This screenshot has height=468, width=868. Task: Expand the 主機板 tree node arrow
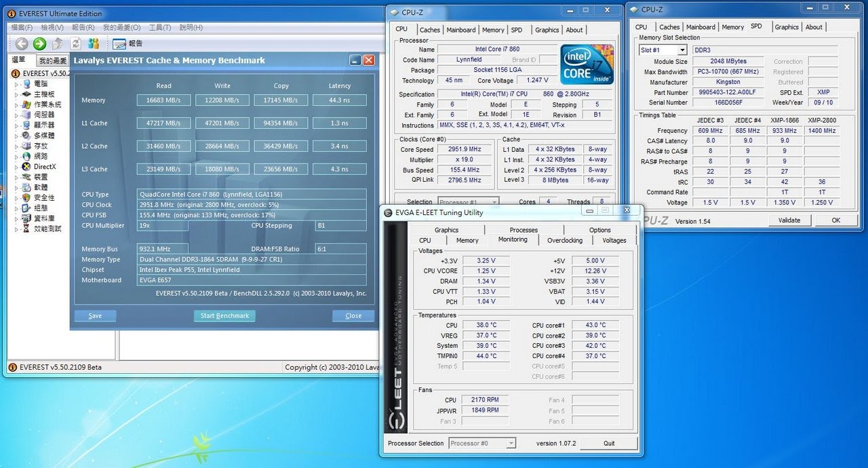[x=17, y=94]
